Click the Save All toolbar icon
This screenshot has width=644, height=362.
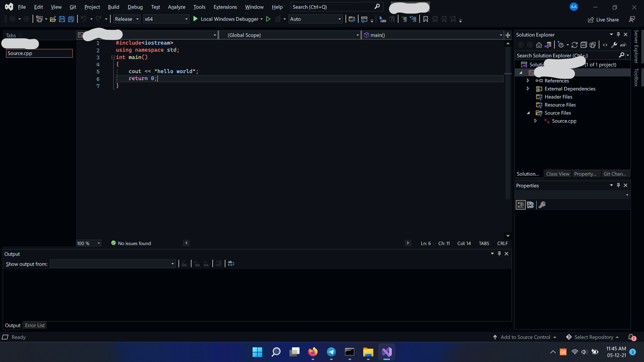(71, 19)
